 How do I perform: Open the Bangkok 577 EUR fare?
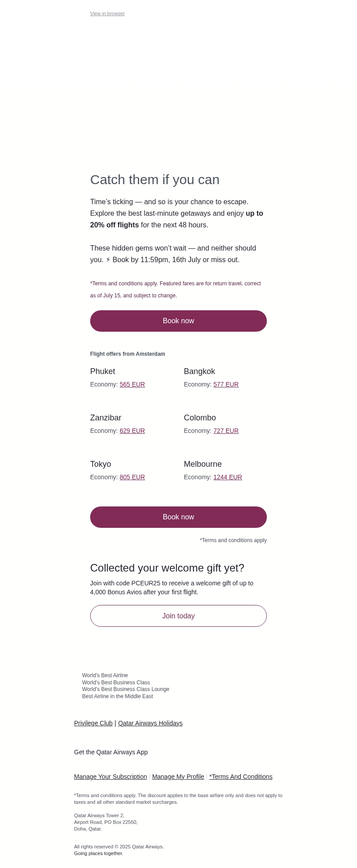click(x=226, y=384)
